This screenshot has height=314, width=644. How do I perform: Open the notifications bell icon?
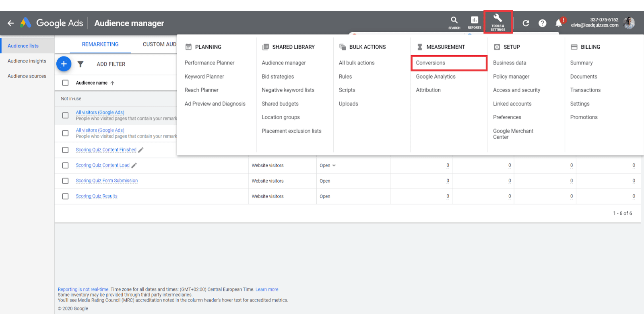coord(559,23)
